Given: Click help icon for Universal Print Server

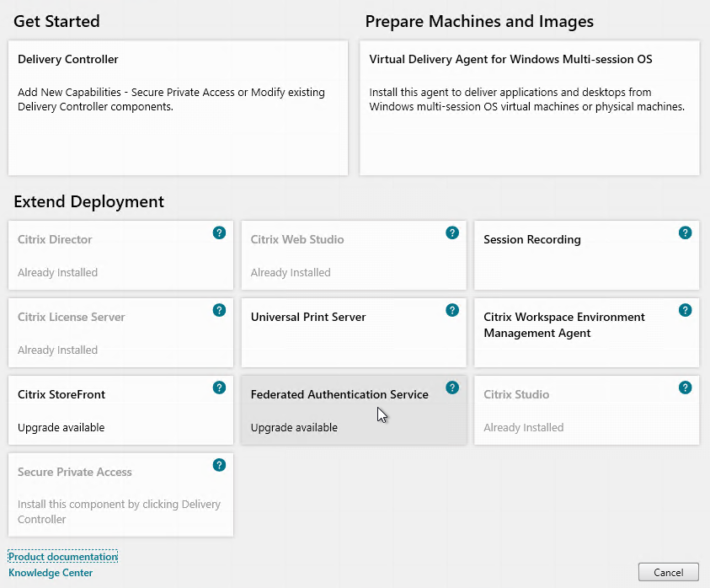Looking at the screenshot, I should (x=452, y=310).
